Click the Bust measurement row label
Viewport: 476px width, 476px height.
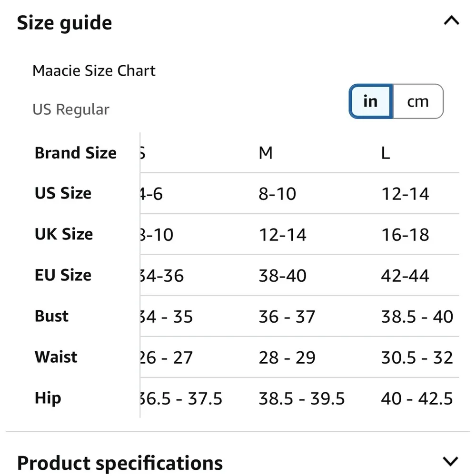click(51, 316)
